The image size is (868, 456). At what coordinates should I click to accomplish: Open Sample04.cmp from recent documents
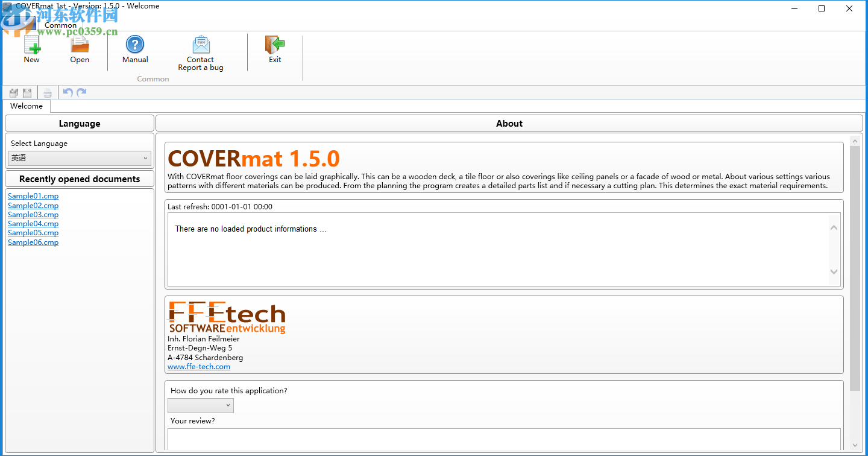[33, 224]
